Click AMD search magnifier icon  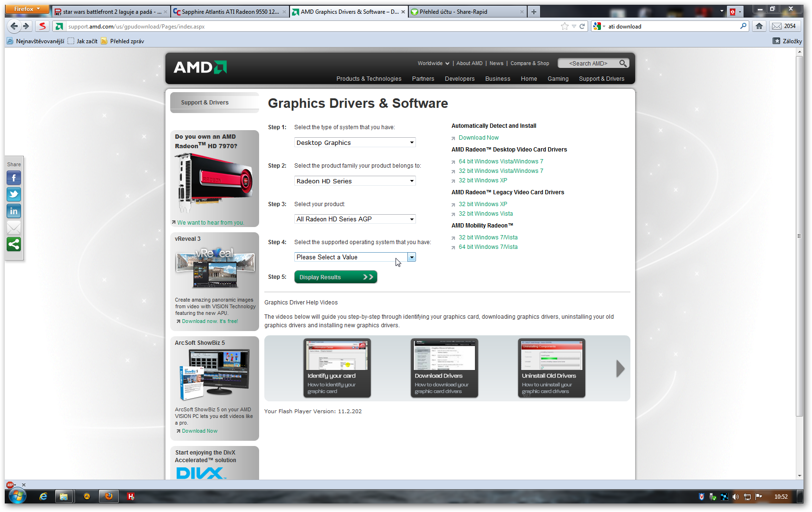pos(623,63)
